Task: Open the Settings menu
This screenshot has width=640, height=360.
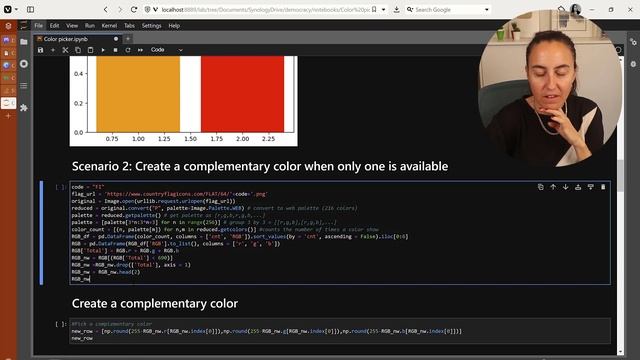Action: 151,26
